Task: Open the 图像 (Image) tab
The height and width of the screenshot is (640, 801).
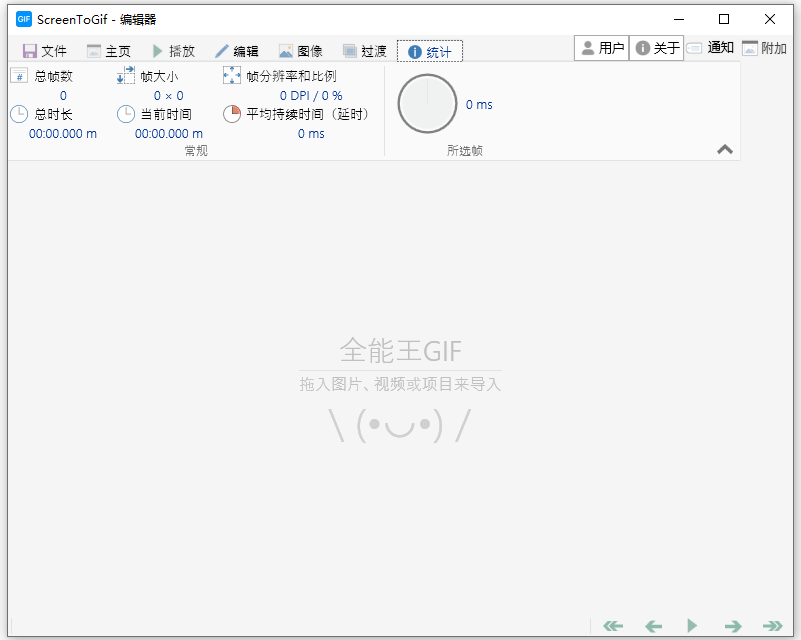Action: [301, 51]
